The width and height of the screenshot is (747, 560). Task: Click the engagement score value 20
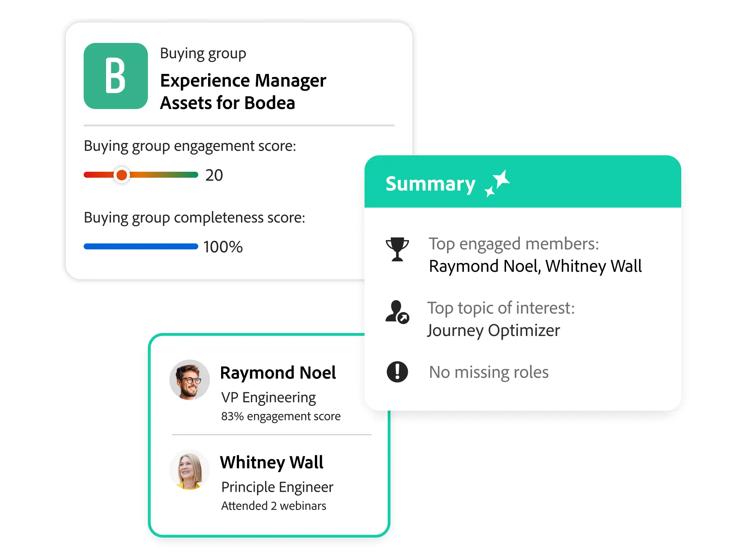pyautogui.click(x=214, y=175)
